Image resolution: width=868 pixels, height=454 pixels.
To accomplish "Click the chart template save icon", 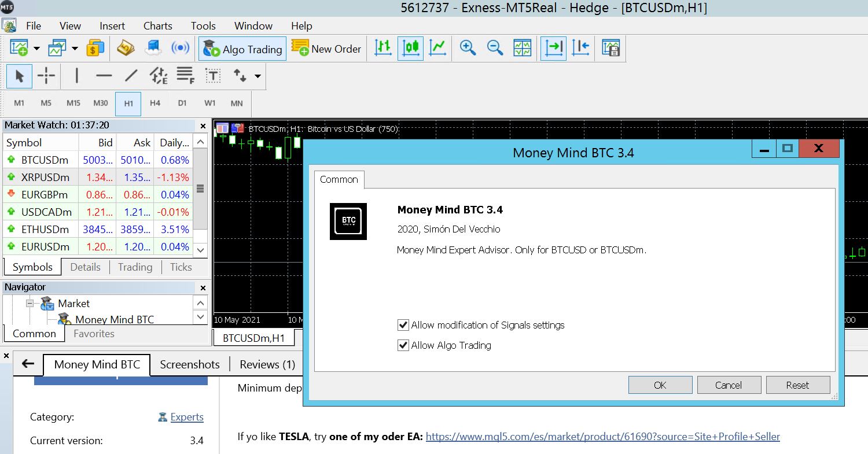I will click(x=610, y=48).
